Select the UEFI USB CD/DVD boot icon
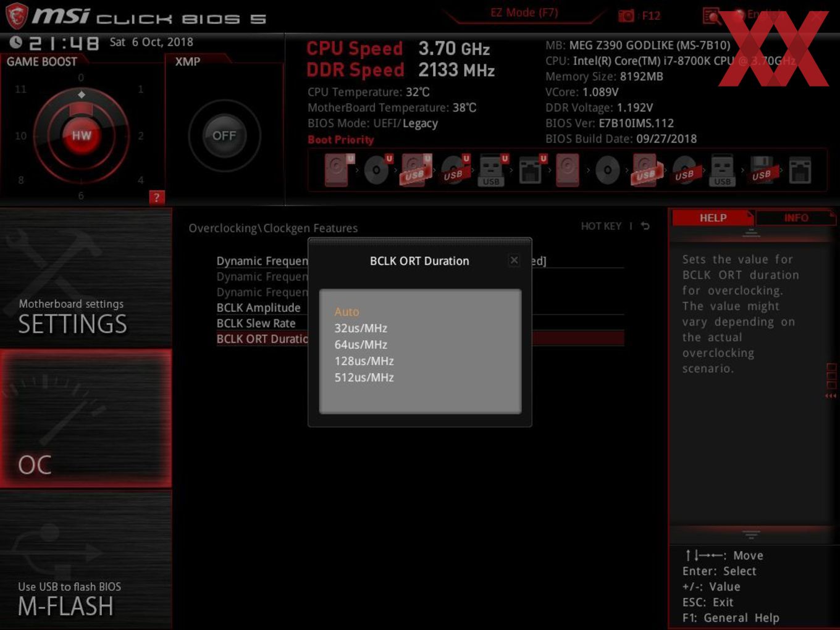Screen dimensions: 840x630 pos(455,170)
